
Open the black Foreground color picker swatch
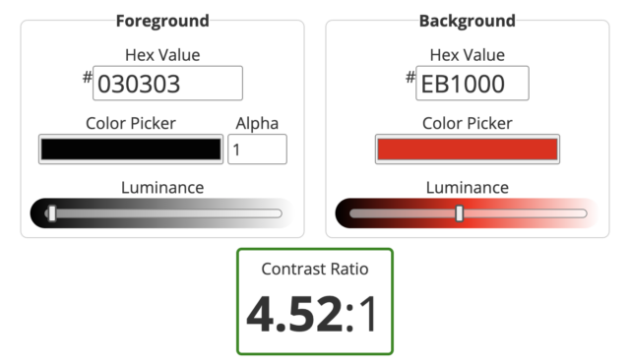click(131, 149)
